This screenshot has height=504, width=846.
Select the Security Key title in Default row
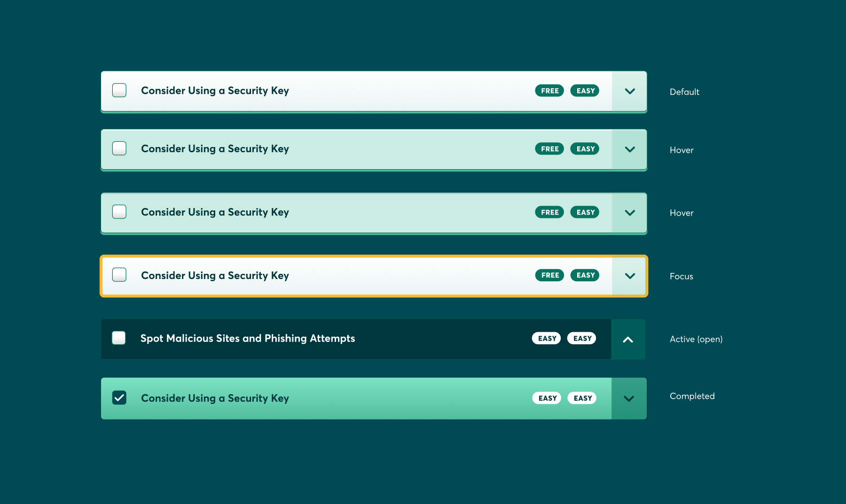click(x=215, y=91)
